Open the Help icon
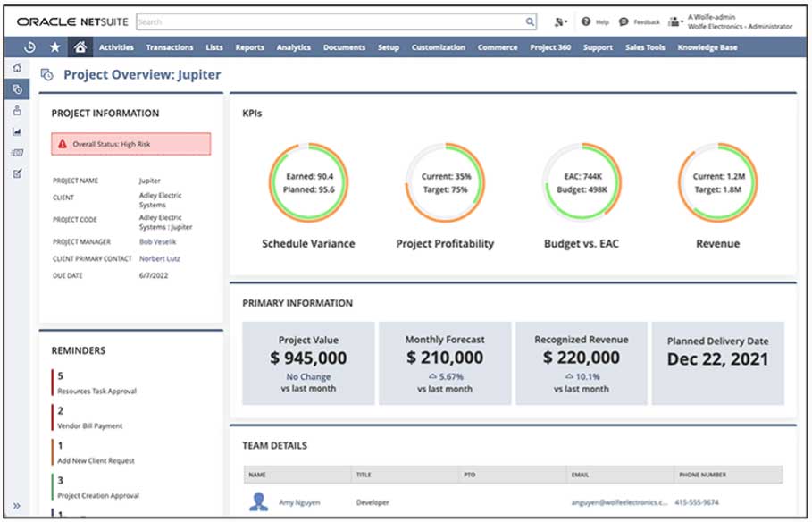 (x=586, y=21)
